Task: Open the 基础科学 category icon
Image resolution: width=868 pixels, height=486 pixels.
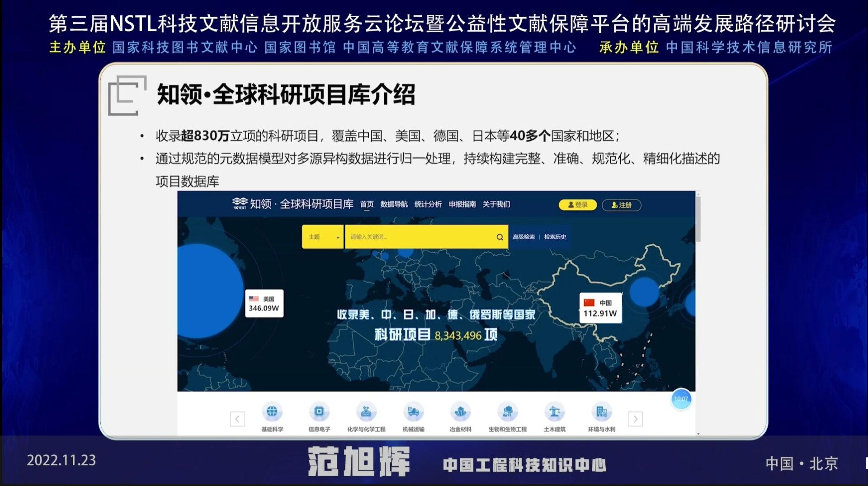Action: point(272,412)
